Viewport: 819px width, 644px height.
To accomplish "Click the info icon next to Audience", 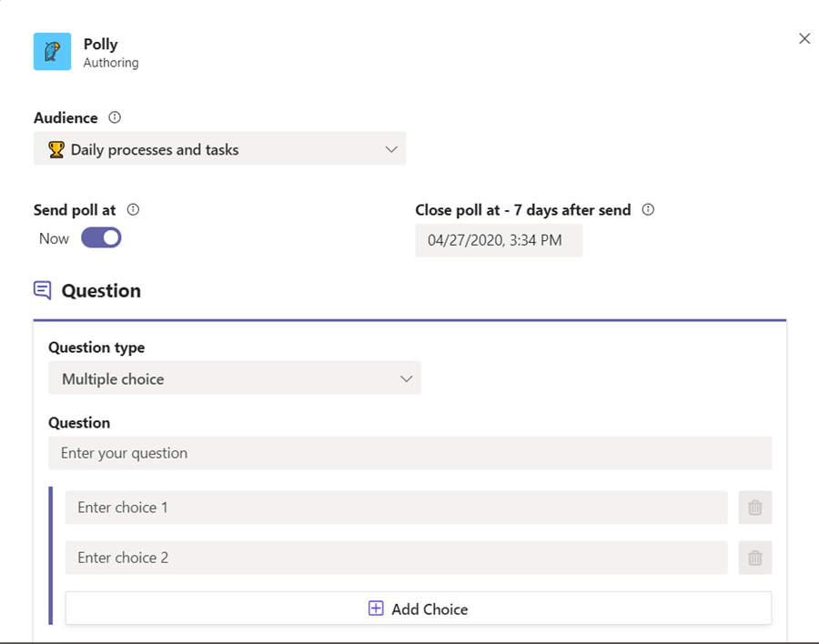I will click(x=115, y=116).
